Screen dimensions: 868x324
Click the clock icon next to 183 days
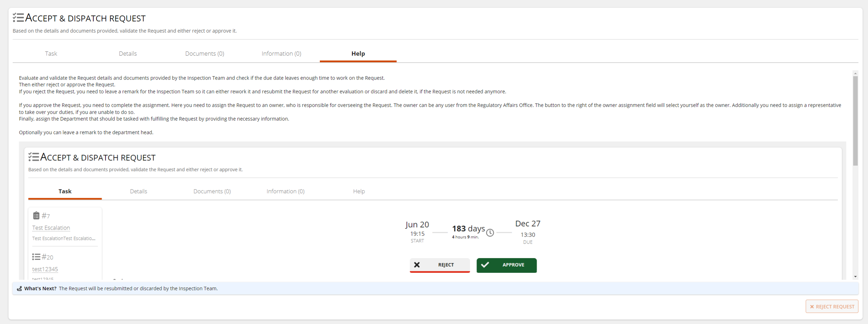tap(490, 233)
